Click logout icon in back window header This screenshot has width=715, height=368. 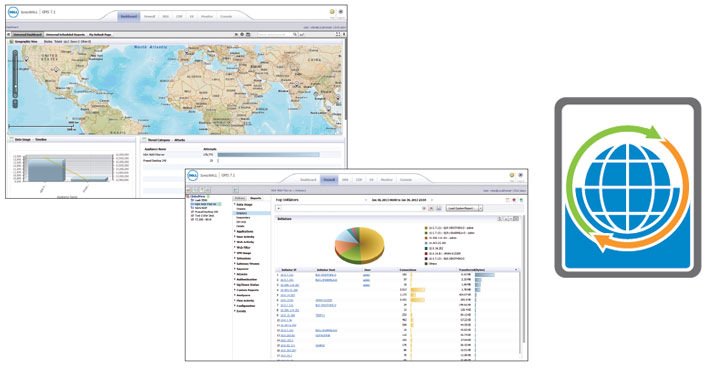(341, 12)
